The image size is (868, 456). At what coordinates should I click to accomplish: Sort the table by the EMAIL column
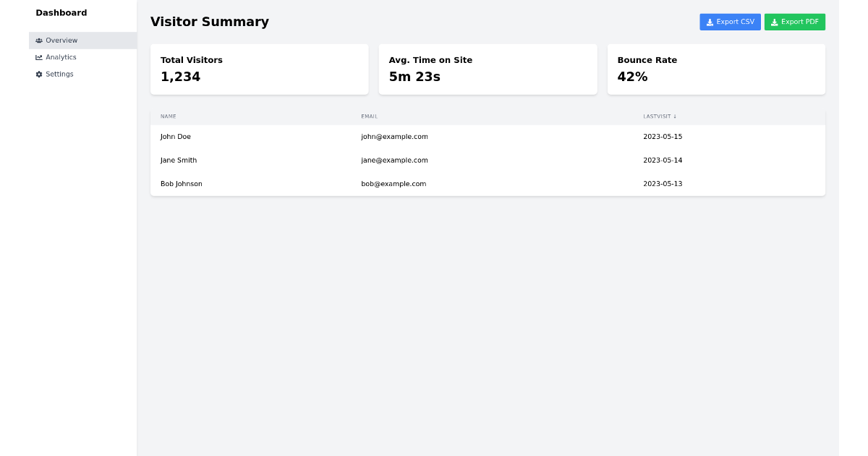pos(369,116)
